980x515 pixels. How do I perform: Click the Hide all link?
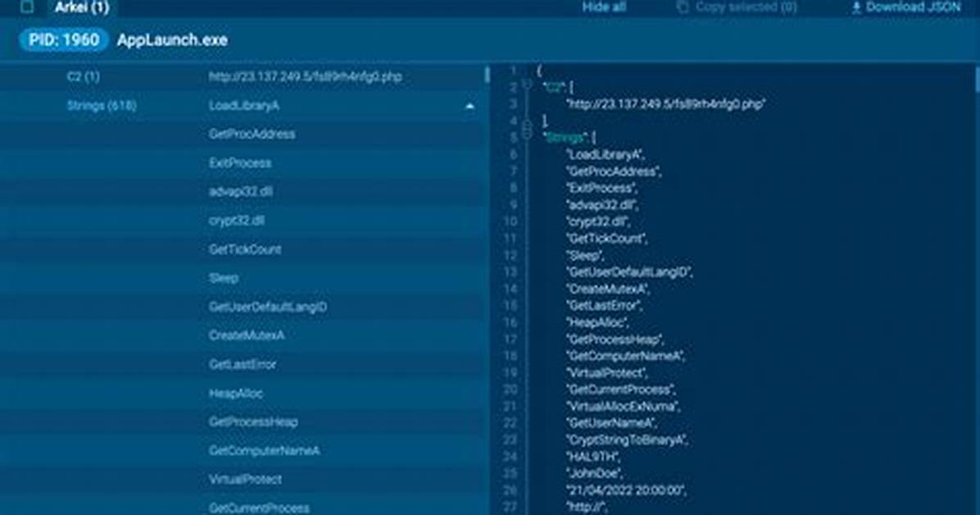click(604, 7)
